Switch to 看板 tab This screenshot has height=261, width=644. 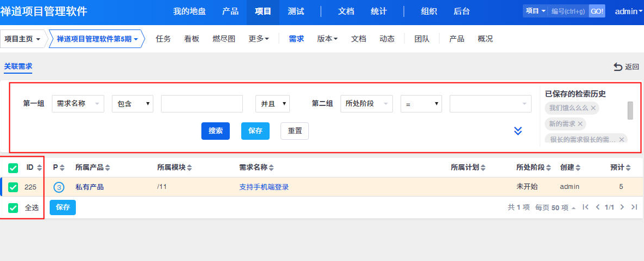point(192,39)
